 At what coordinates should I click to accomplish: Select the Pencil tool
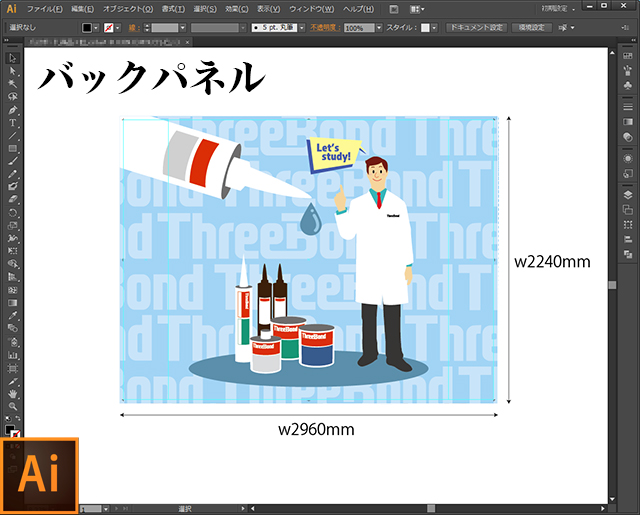[x=12, y=174]
